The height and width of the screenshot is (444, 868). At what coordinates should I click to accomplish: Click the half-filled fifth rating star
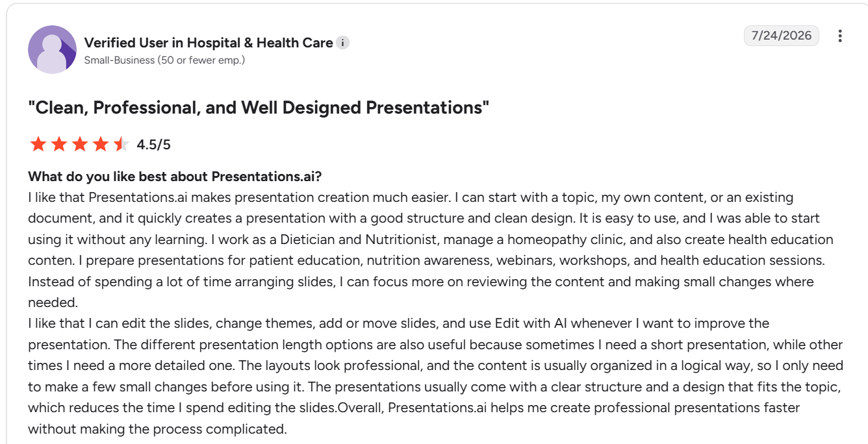coord(121,144)
